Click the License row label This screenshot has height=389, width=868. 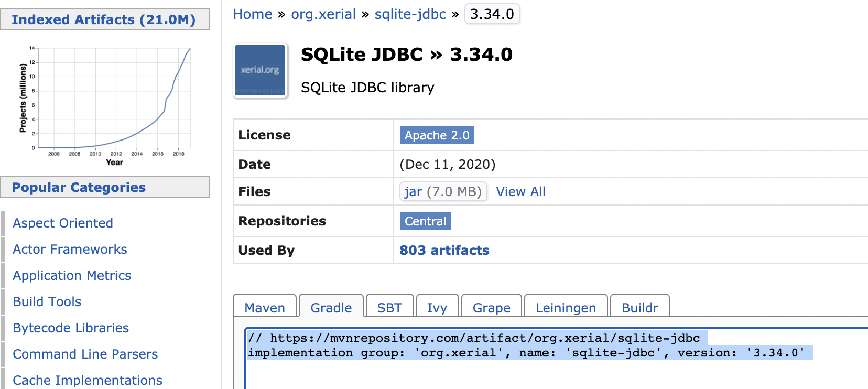tap(264, 135)
